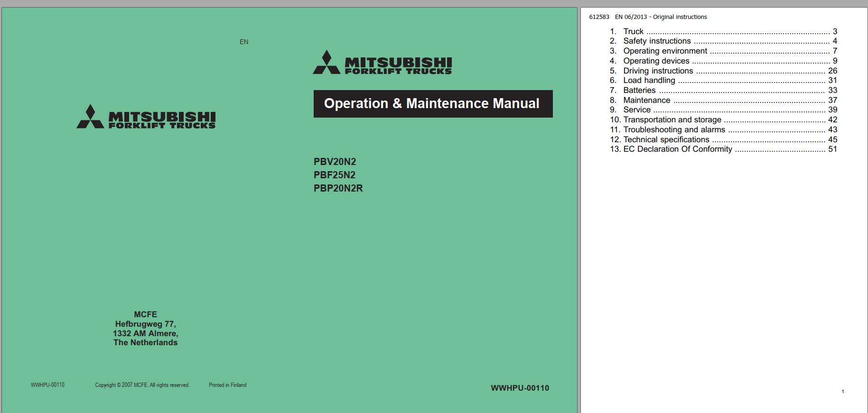Click page number 26 for Driving instructions
868x413 pixels.
833,71
